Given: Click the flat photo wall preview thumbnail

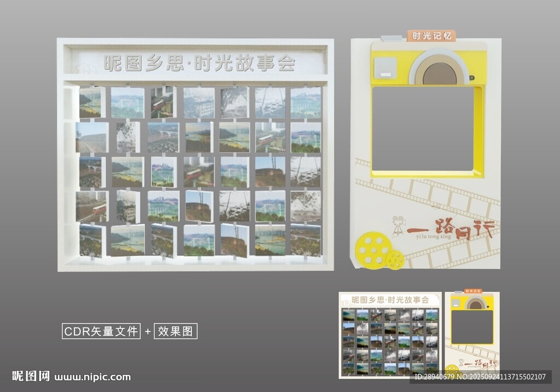Looking at the screenshot, I should click(390, 335).
